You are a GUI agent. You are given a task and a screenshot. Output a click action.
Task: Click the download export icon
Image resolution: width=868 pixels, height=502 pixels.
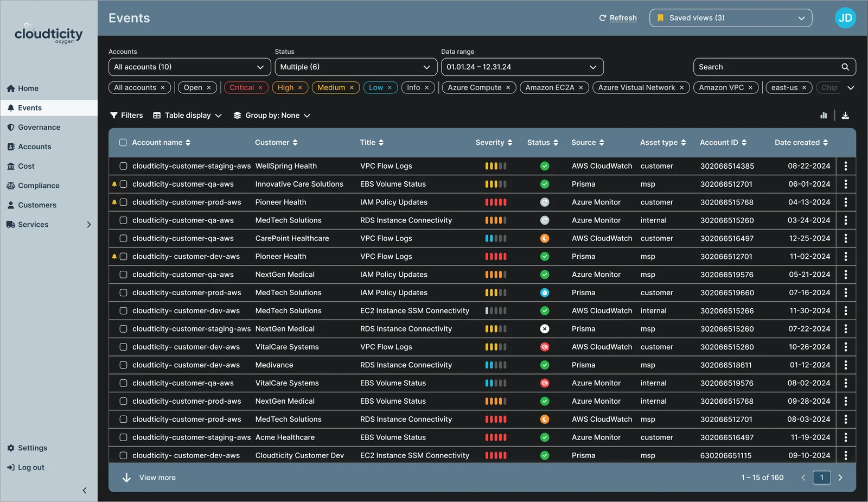point(845,116)
